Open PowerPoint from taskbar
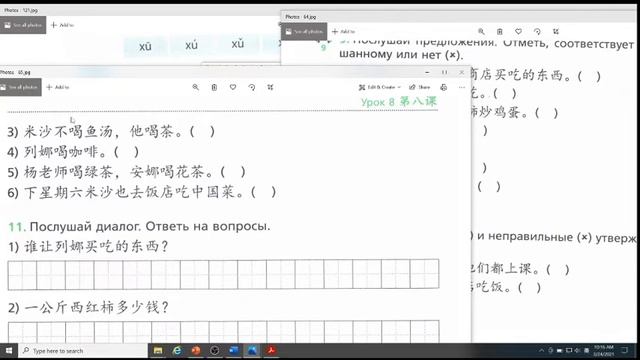This screenshot has height=360, width=640. [196, 350]
